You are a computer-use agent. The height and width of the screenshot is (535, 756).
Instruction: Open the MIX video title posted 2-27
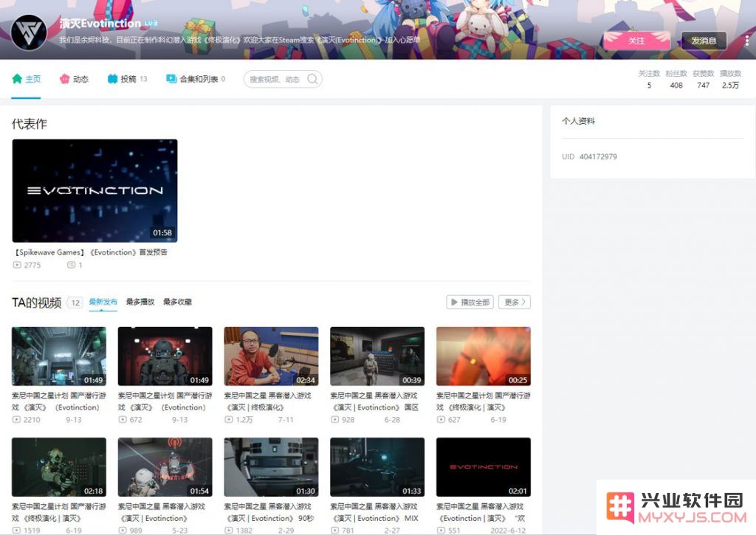374,512
